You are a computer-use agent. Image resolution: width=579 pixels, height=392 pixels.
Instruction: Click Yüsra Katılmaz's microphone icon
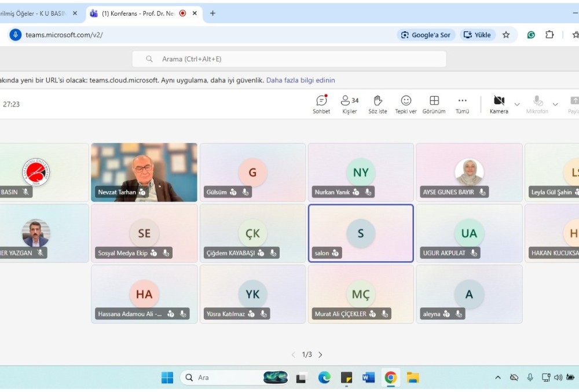pyautogui.click(x=263, y=314)
